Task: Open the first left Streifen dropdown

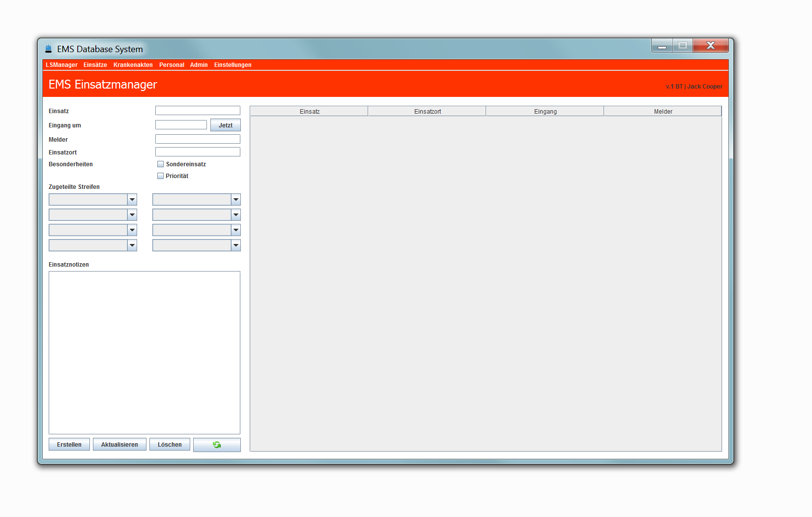Action: tap(93, 200)
